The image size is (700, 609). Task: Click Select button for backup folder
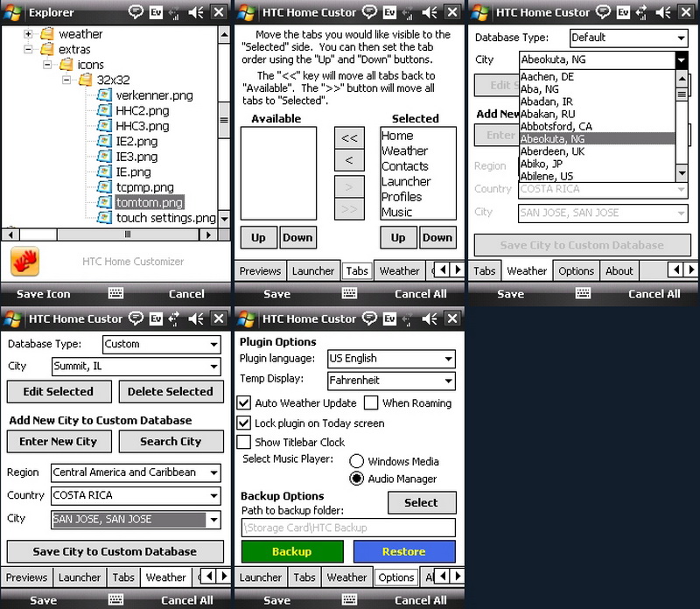(422, 503)
